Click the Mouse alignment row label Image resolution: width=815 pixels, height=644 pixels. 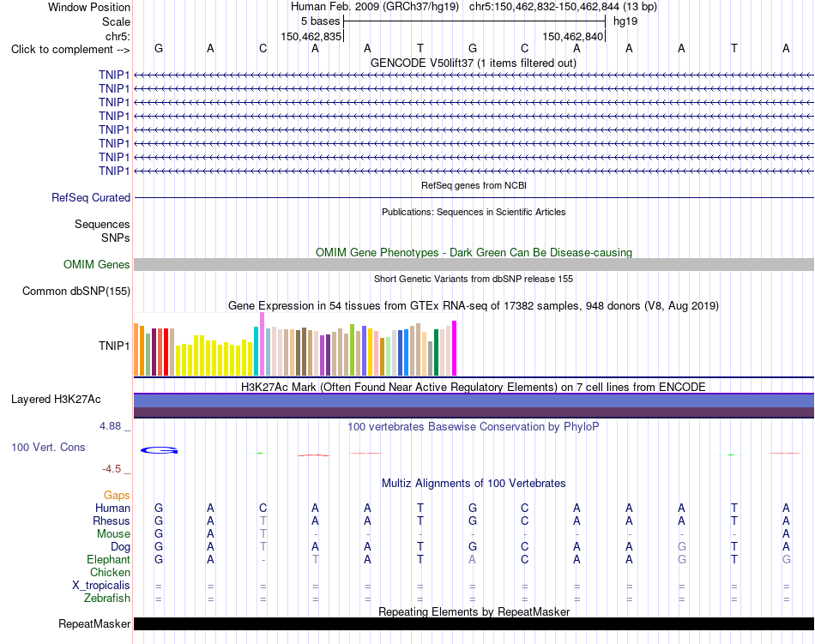tap(113, 534)
